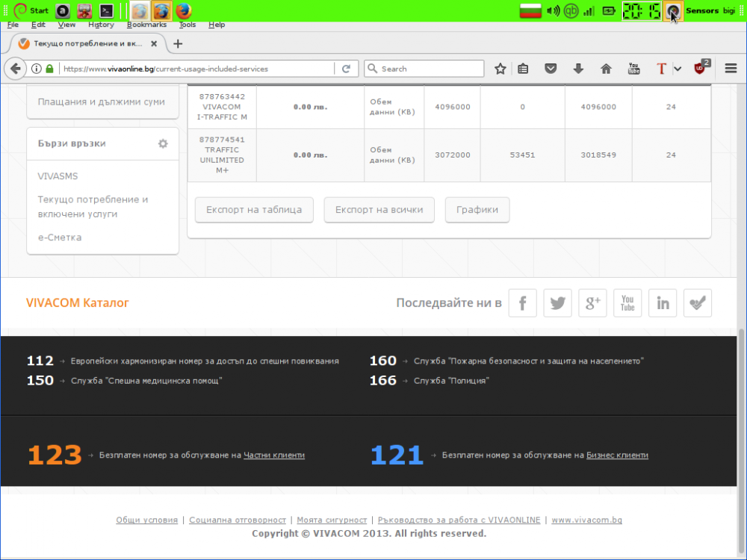
Task: Open the Debian Start menu
Action: pos(31,10)
